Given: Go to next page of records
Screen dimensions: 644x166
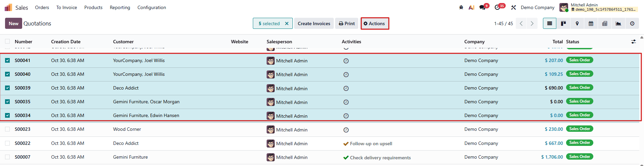Looking at the screenshot, I should pos(532,23).
